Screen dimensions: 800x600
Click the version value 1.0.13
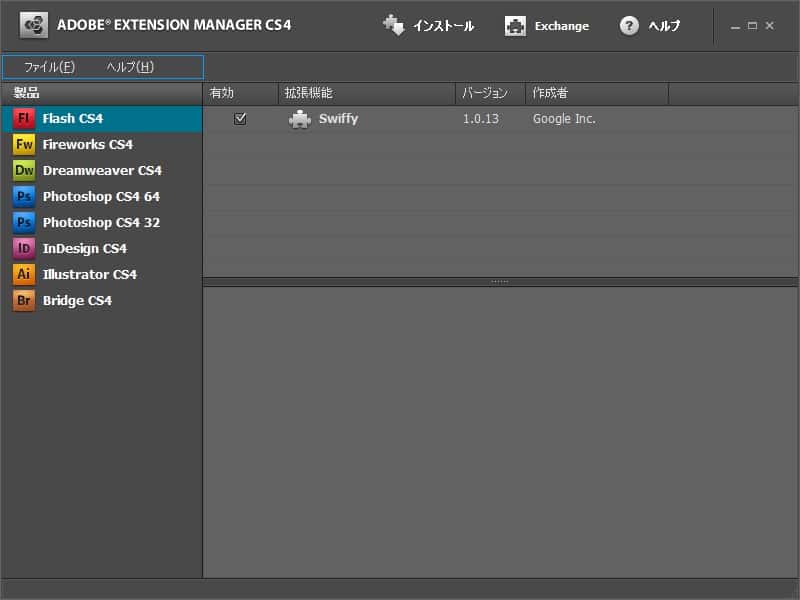click(481, 119)
